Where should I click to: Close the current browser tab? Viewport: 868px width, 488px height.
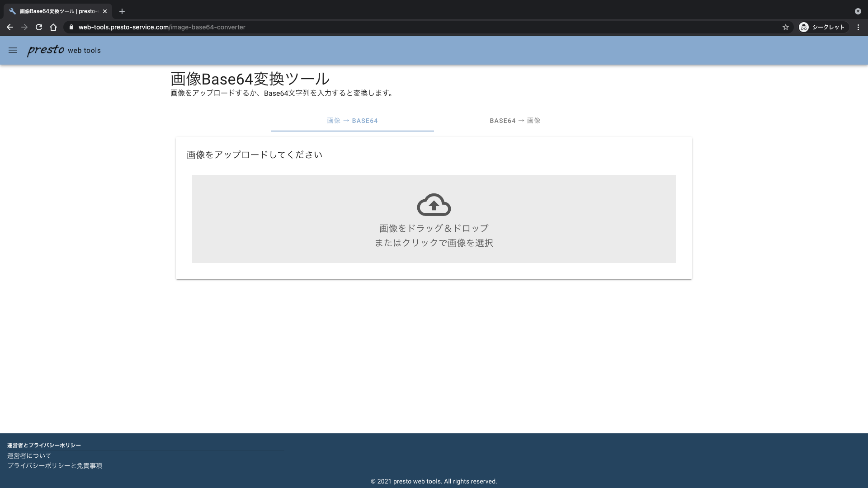[x=104, y=11]
